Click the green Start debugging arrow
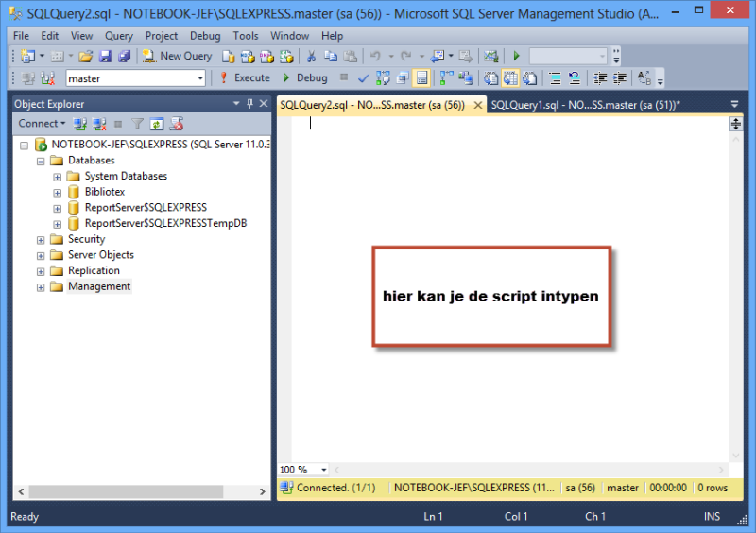 point(516,57)
